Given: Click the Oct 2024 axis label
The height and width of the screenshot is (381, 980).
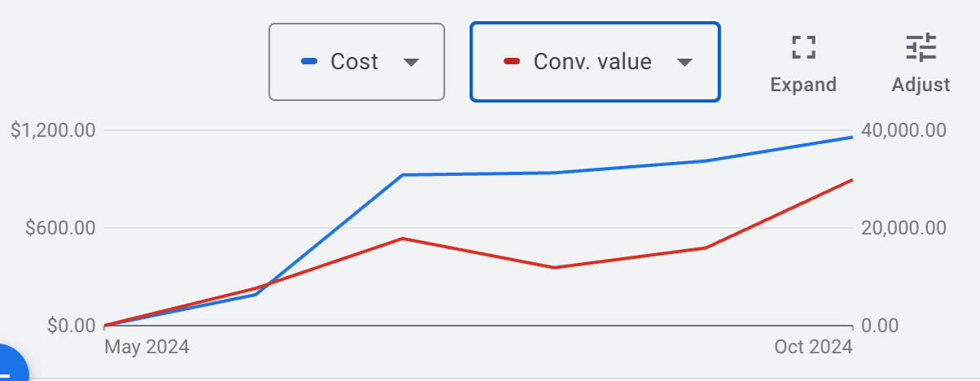Looking at the screenshot, I should pos(813,347).
